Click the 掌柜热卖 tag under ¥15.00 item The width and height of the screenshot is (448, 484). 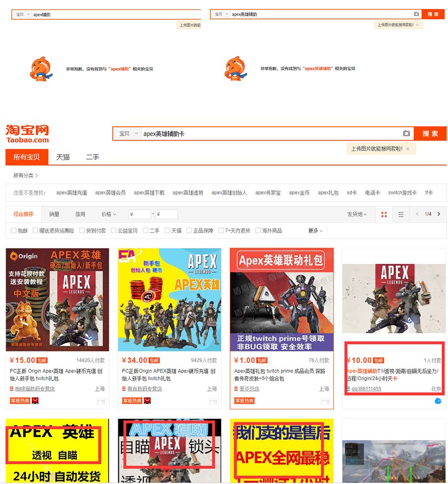coord(20,401)
